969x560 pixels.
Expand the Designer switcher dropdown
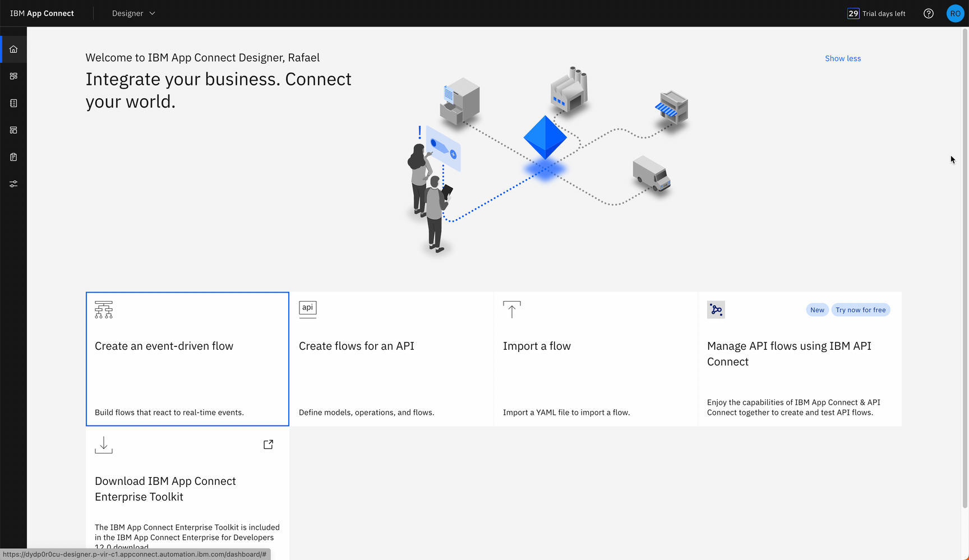[133, 13]
